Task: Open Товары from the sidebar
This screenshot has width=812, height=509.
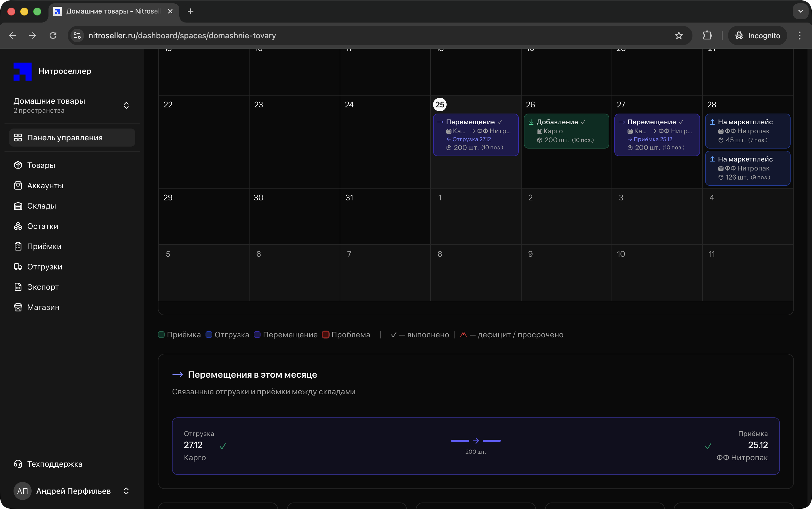Action: pyautogui.click(x=41, y=165)
